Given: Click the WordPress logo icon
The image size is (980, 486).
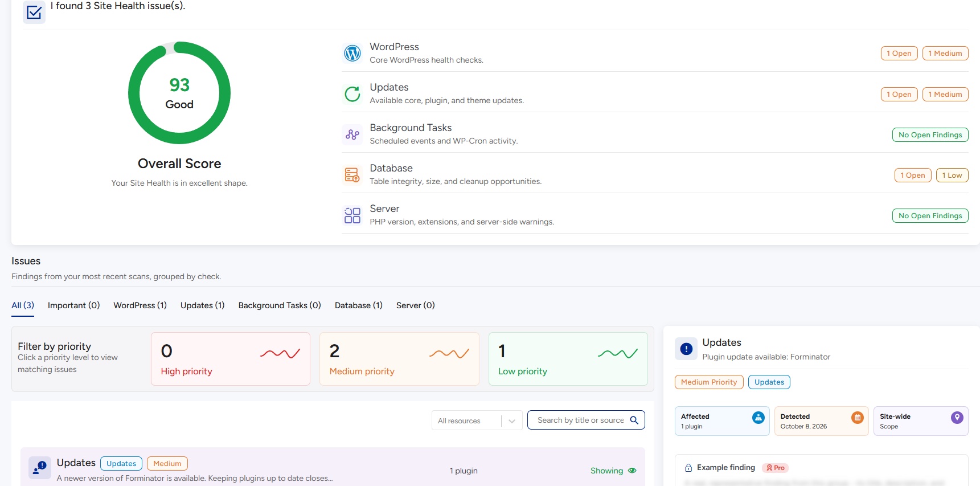Looking at the screenshot, I should coord(352,54).
